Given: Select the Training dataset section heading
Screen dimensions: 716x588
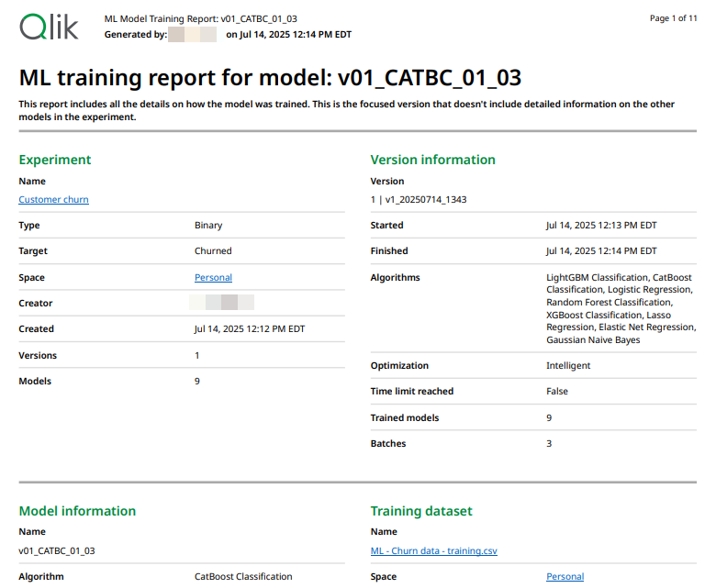Looking at the screenshot, I should [423, 511].
